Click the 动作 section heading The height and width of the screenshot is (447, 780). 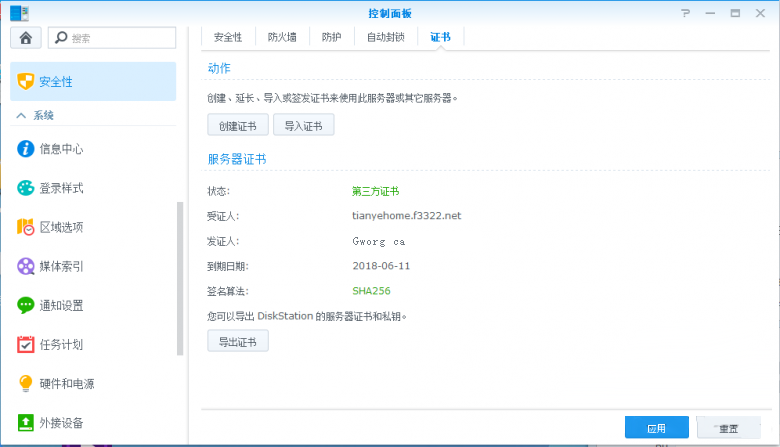point(219,68)
